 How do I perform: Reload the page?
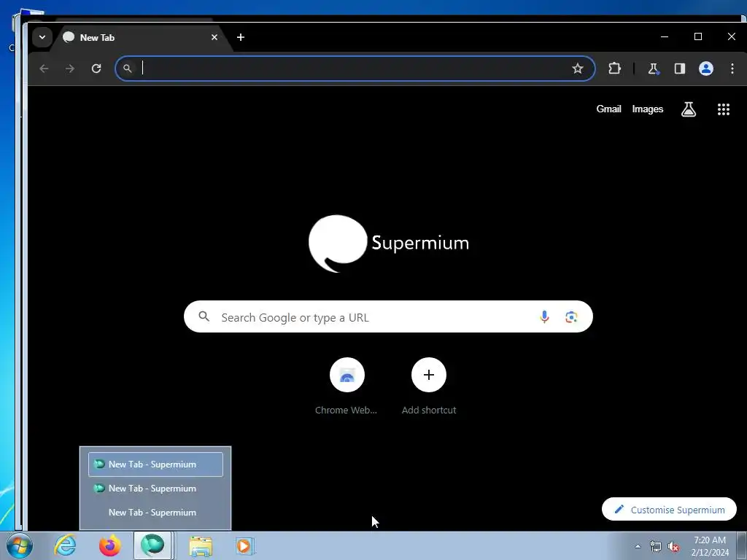(96, 69)
